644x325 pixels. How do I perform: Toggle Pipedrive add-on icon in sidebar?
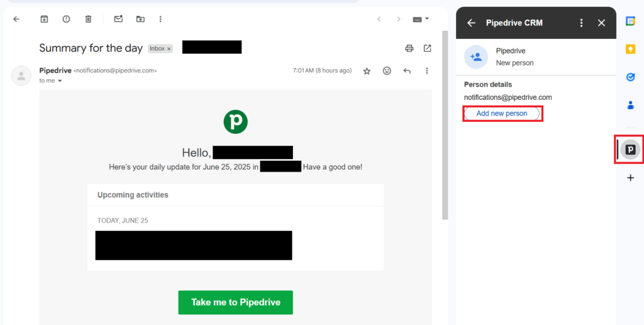click(630, 150)
